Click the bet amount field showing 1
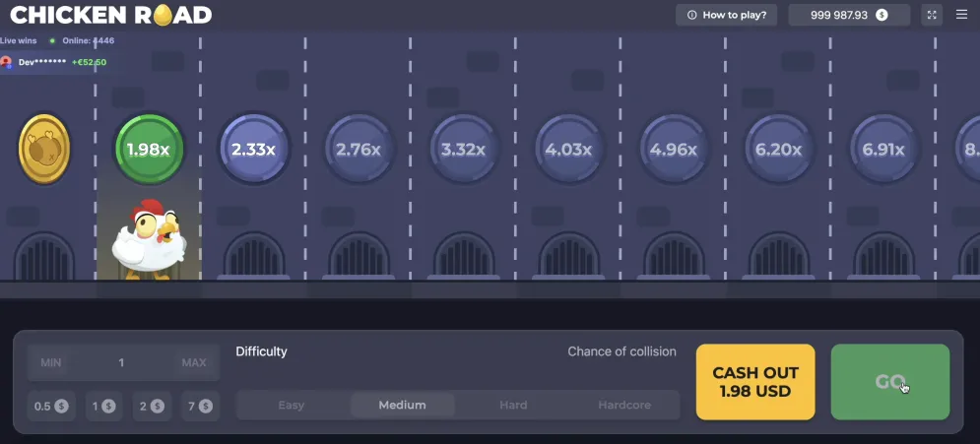This screenshot has height=444, width=980. [x=122, y=363]
